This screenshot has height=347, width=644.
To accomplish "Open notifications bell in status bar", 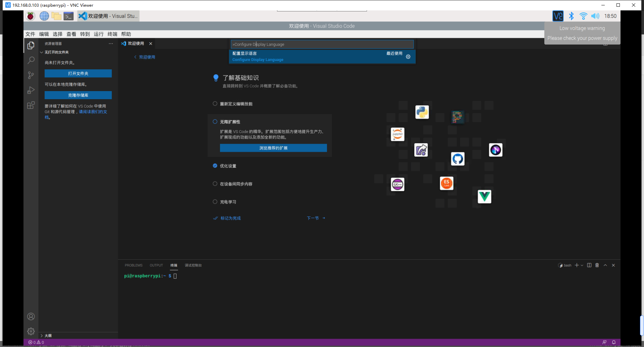I will pyautogui.click(x=614, y=342).
